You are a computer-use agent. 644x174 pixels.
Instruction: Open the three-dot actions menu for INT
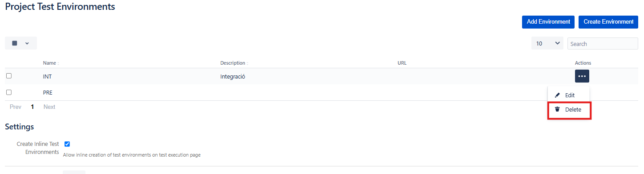[x=582, y=76]
